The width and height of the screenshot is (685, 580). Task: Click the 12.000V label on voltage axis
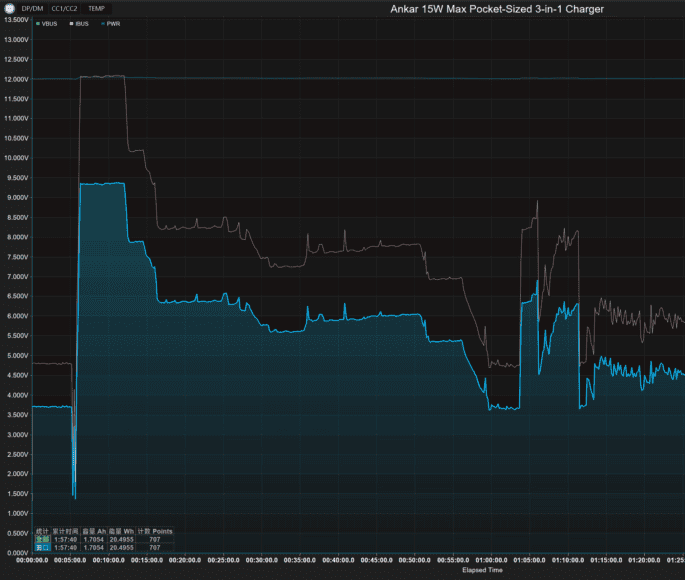point(16,79)
